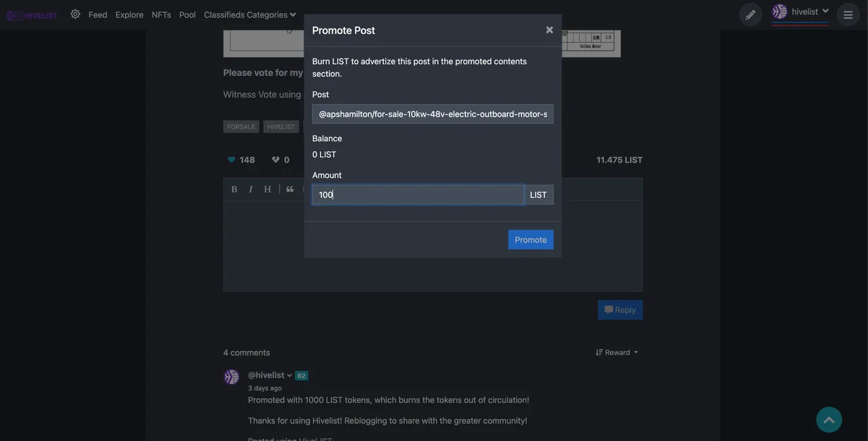
Task: Open the Reward comment sort dropdown
Action: coord(617,352)
